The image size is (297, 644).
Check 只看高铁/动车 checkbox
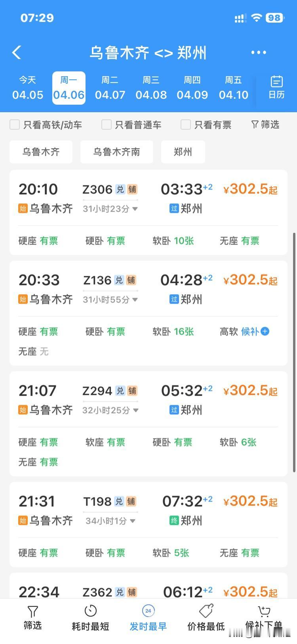pyautogui.click(x=15, y=125)
